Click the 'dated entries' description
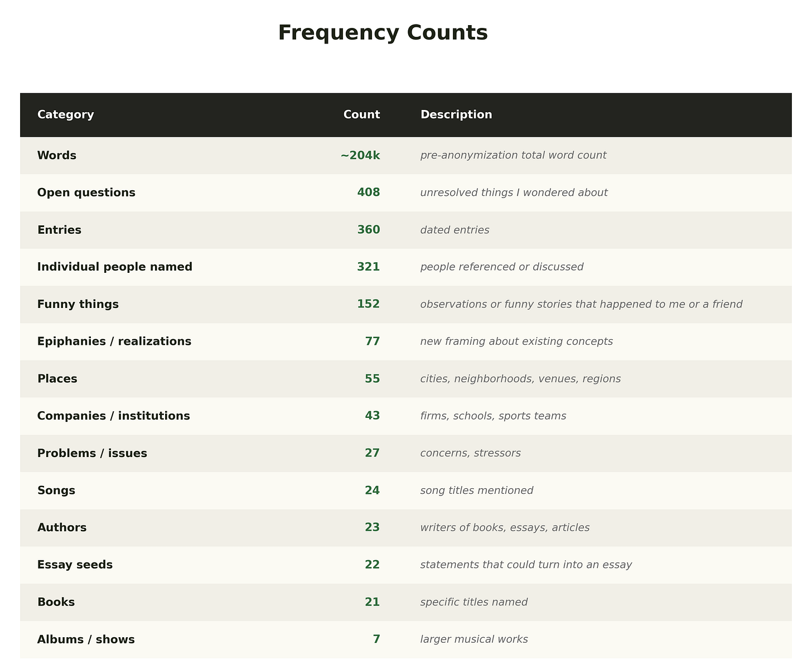Screen dimensions: 812x664 tap(455, 230)
